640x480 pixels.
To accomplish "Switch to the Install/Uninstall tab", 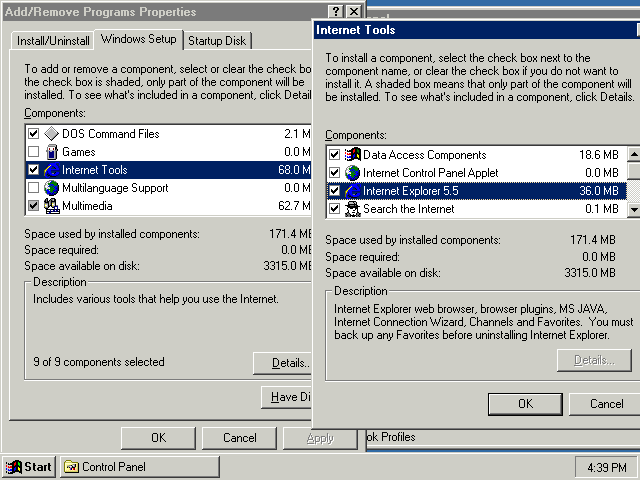I will [53, 41].
